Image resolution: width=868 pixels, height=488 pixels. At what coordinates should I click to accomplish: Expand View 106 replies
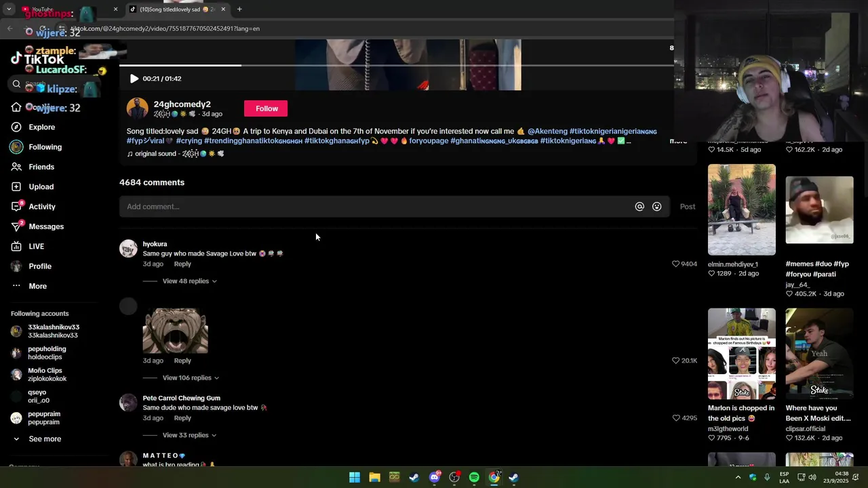191,378
